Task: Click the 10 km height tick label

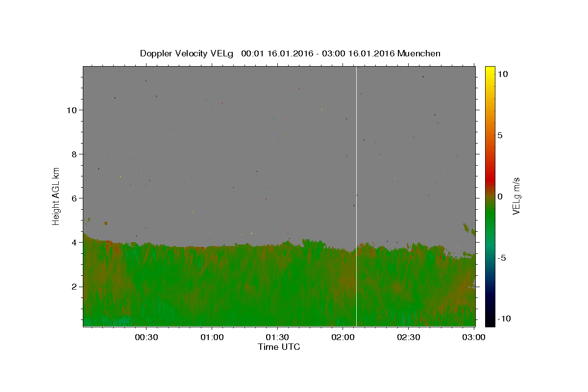Action: click(72, 110)
